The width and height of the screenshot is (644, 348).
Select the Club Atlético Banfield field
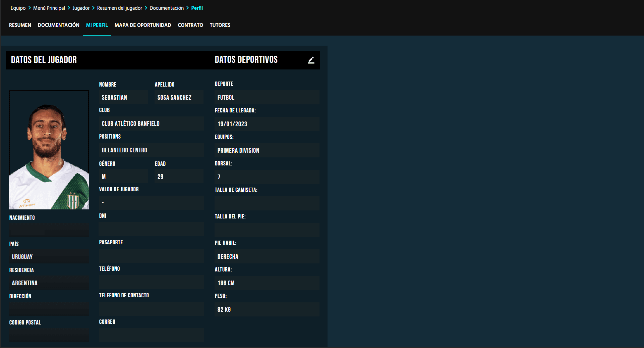pyautogui.click(x=151, y=123)
